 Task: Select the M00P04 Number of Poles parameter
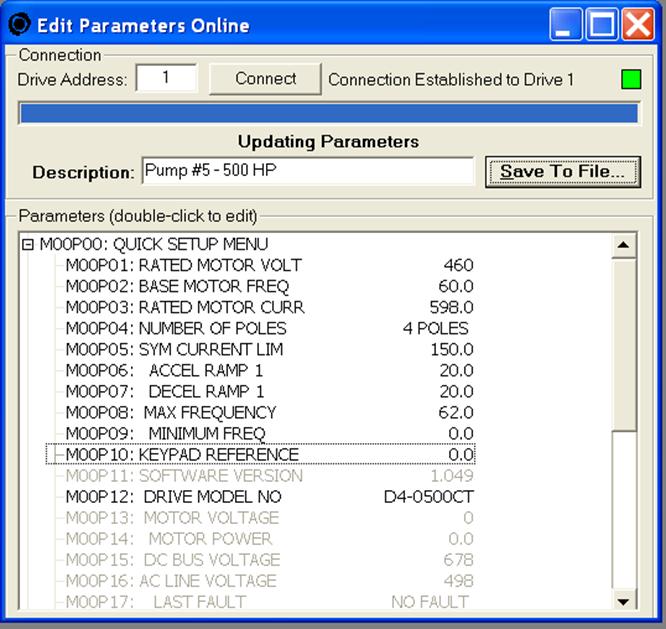click(x=176, y=329)
